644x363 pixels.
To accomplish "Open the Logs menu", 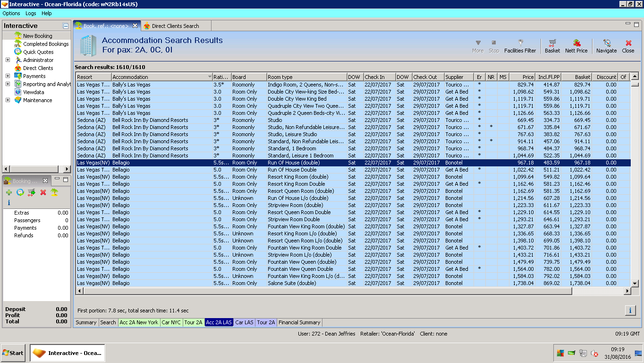I will tap(31, 13).
